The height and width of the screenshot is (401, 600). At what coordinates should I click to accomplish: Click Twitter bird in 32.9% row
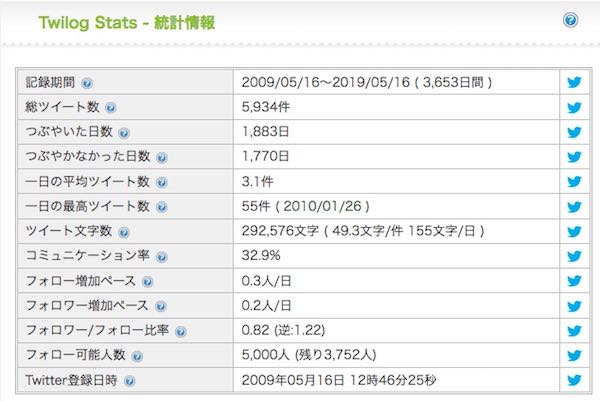574,256
